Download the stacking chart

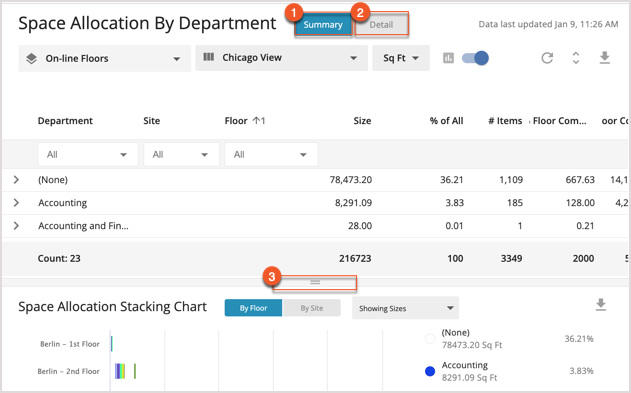click(601, 305)
